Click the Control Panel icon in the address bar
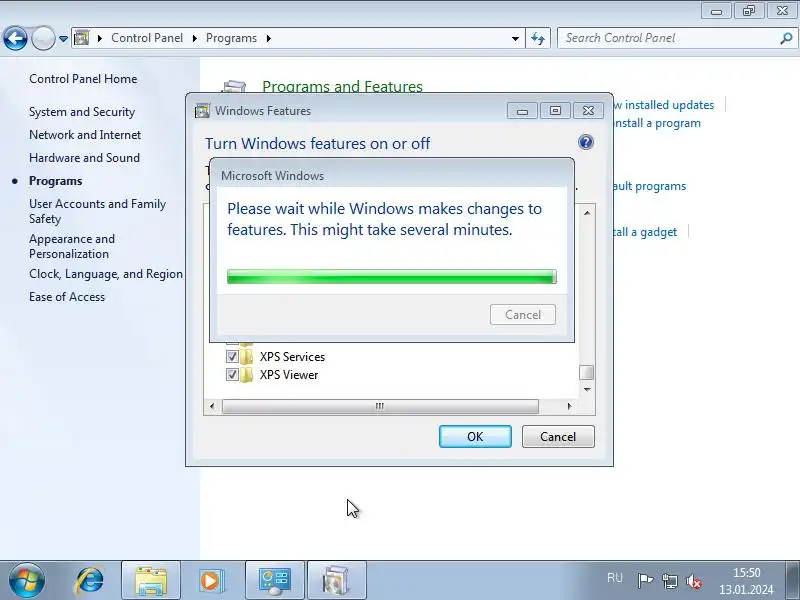 pos(82,38)
